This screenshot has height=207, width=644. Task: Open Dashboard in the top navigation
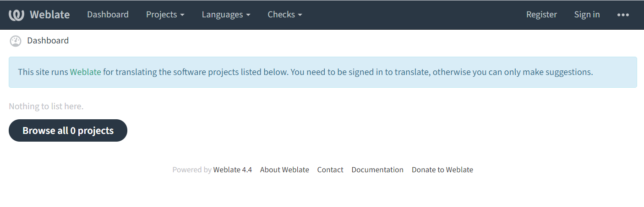(x=108, y=15)
